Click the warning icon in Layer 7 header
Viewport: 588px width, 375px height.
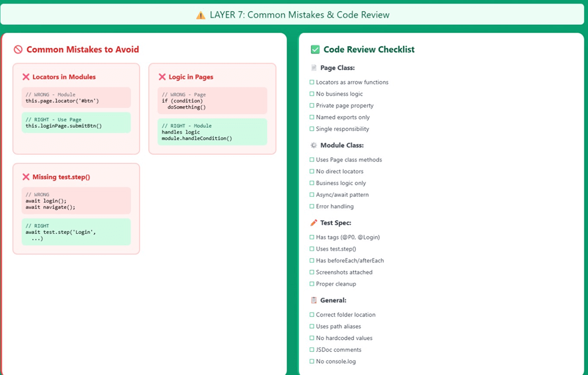pos(201,15)
